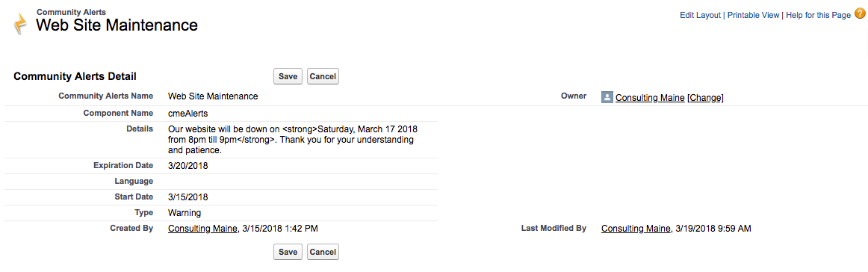
Task: Click the Expiration Date value 3/20/2018
Action: tap(188, 166)
